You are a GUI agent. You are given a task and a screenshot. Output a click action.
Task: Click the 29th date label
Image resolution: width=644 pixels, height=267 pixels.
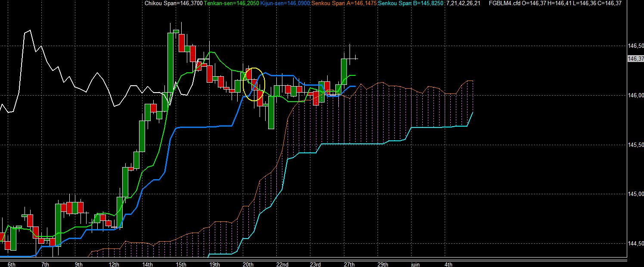(383, 264)
